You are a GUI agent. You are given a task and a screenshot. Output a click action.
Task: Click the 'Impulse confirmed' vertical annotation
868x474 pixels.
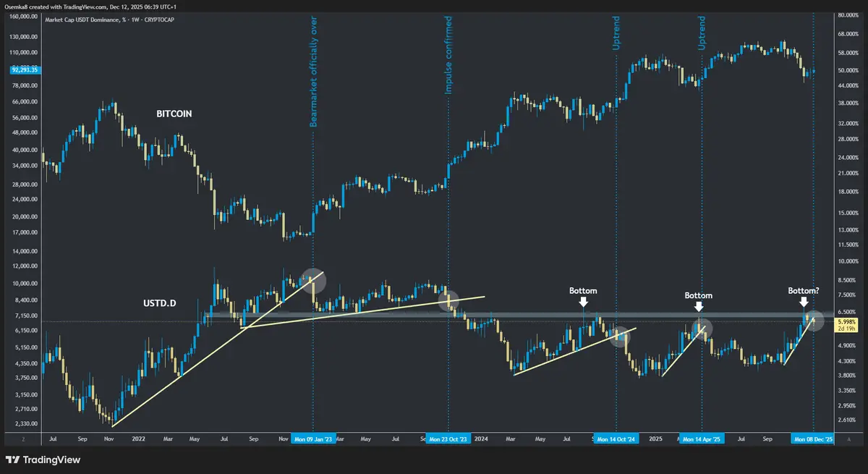tap(448, 56)
